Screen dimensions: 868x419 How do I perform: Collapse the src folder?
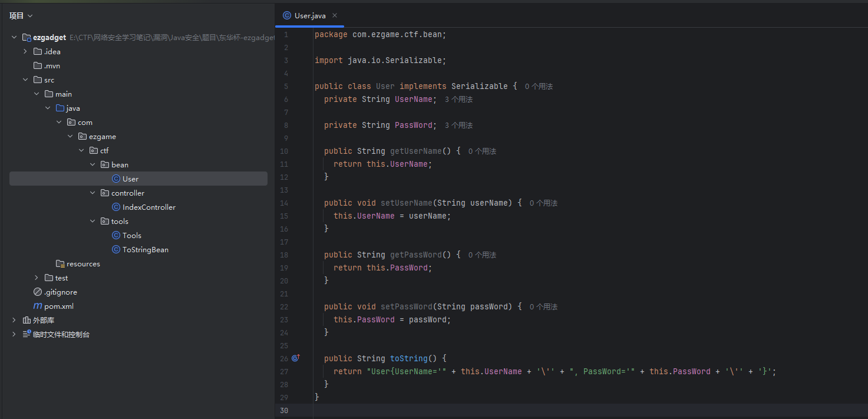(x=25, y=80)
